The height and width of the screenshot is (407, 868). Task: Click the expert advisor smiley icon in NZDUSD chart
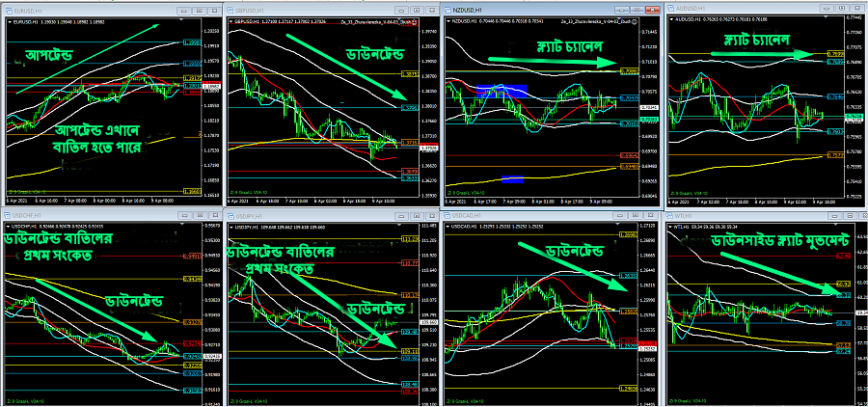635,21
